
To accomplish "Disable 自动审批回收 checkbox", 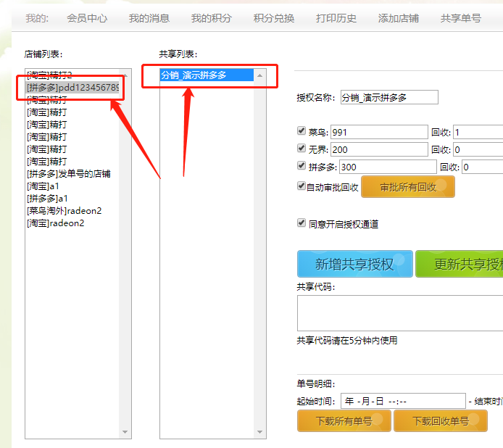I will click(302, 186).
